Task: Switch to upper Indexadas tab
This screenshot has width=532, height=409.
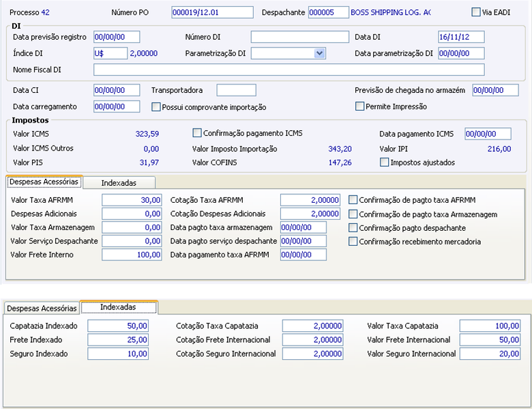Action: pos(119,183)
